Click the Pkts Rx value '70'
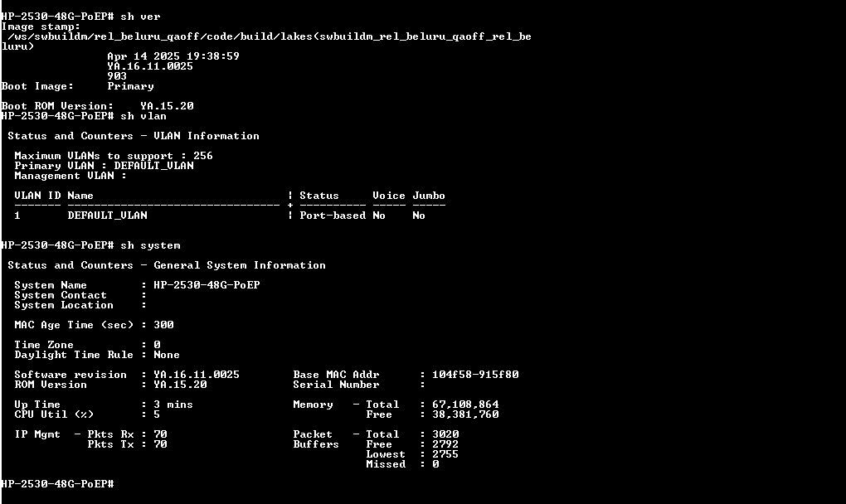This screenshot has width=846, height=504. 160,434
